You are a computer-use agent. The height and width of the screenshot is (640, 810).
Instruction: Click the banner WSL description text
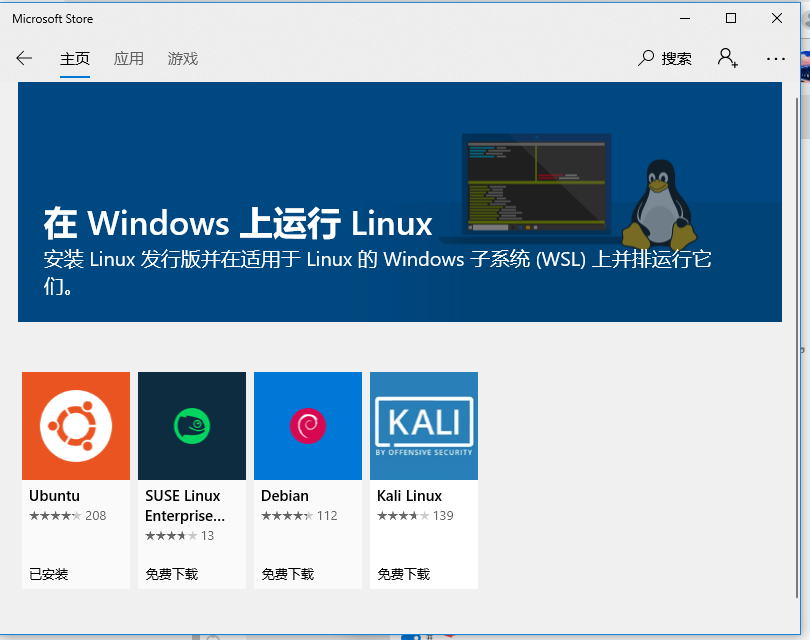(377, 272)
